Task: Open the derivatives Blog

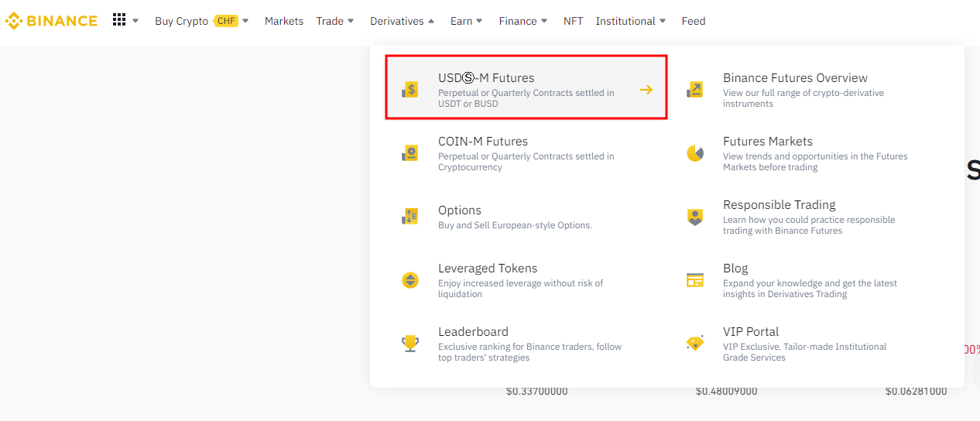Action: (811, 280)
